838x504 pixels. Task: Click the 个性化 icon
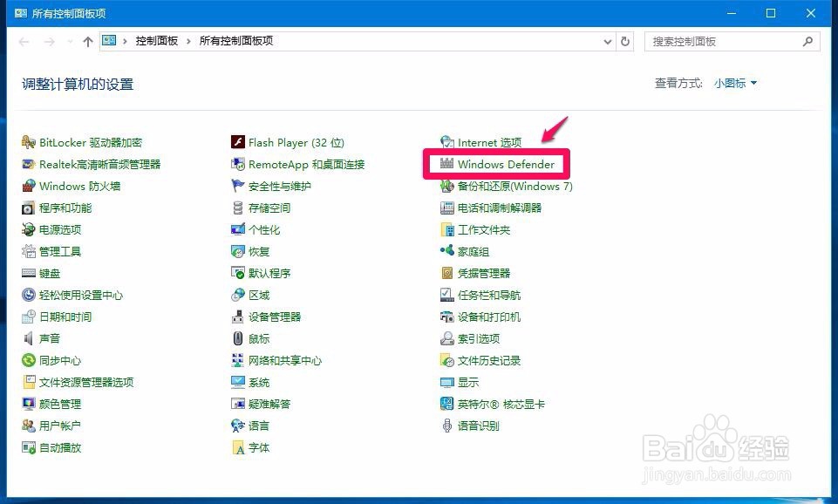(238, 230)
